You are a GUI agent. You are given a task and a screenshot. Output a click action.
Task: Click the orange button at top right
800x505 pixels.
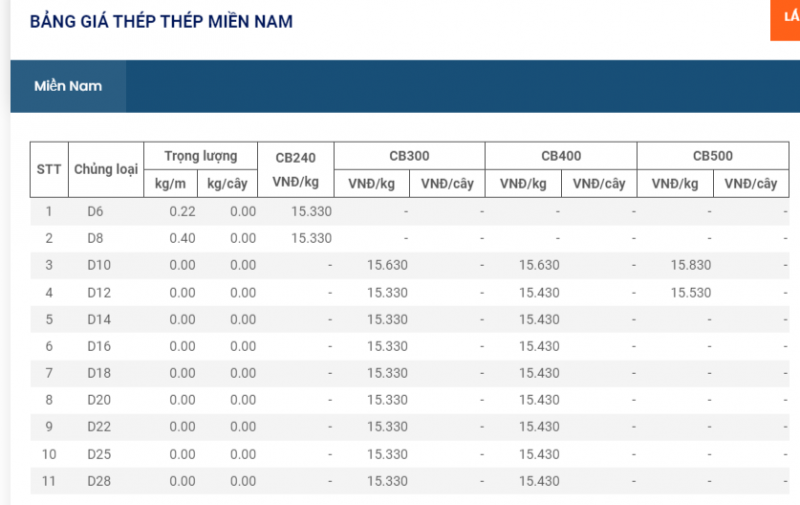coord(785,20)
